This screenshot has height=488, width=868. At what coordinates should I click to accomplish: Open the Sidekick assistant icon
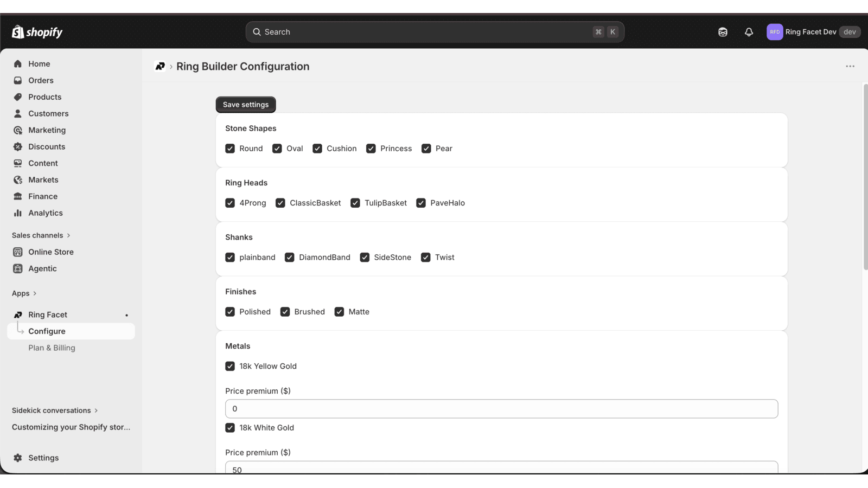[723, 32]
